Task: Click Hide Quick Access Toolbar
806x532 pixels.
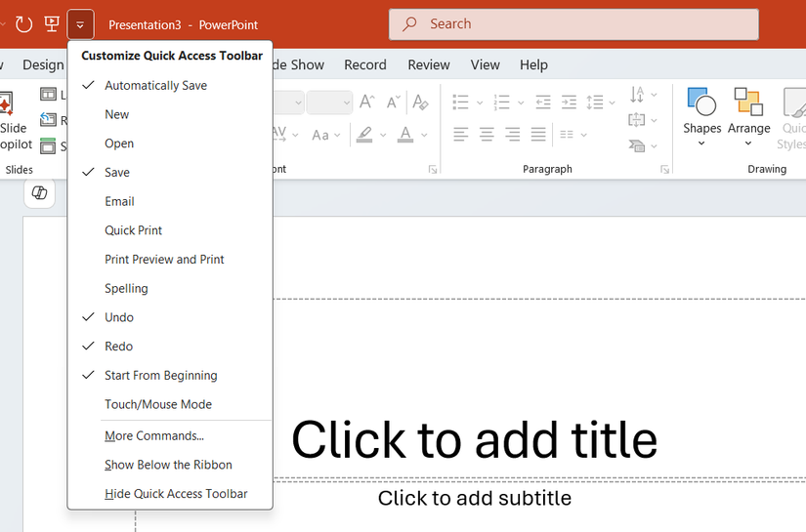Action: 176,494
